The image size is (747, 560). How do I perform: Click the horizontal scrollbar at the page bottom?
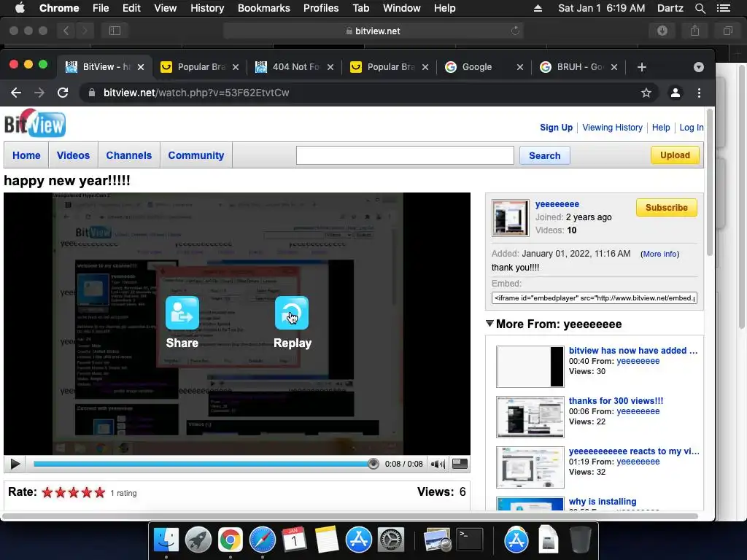pyautogui.click(x=350, y=516)
